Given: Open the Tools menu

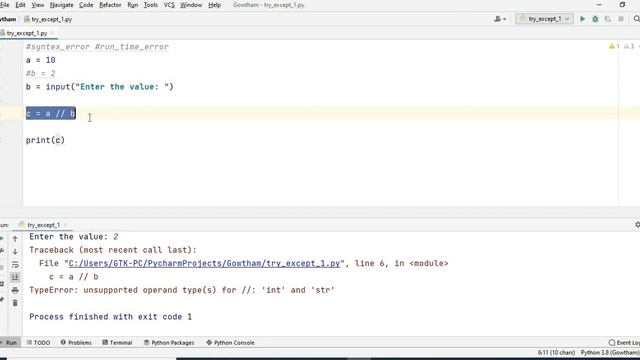Looking at the screenshot, I should coord(151,5).
